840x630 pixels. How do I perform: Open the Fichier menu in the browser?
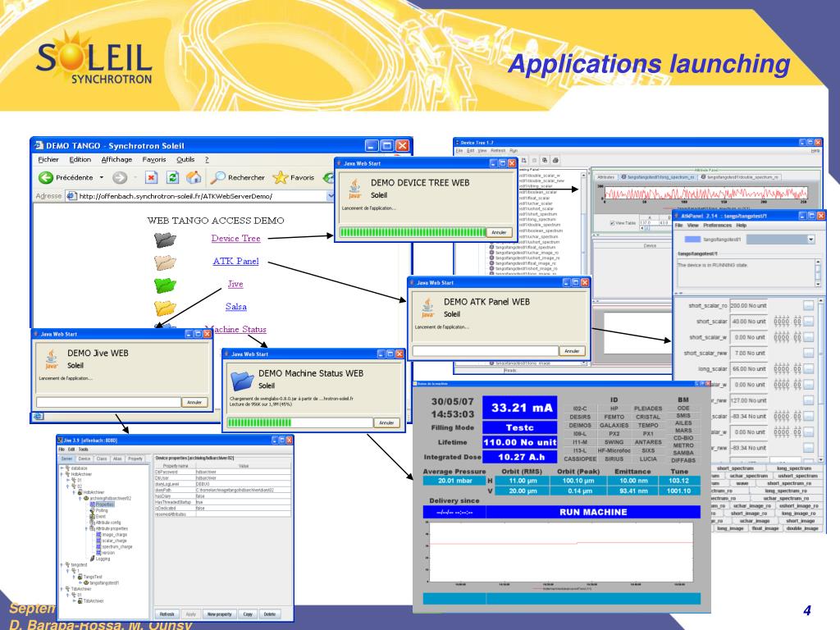coord(48,160)
